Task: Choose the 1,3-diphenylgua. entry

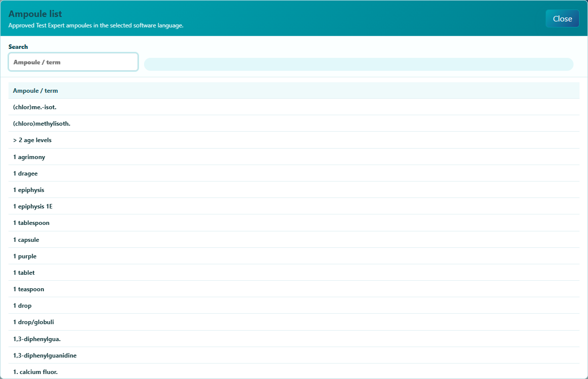Action: point(294,339)
